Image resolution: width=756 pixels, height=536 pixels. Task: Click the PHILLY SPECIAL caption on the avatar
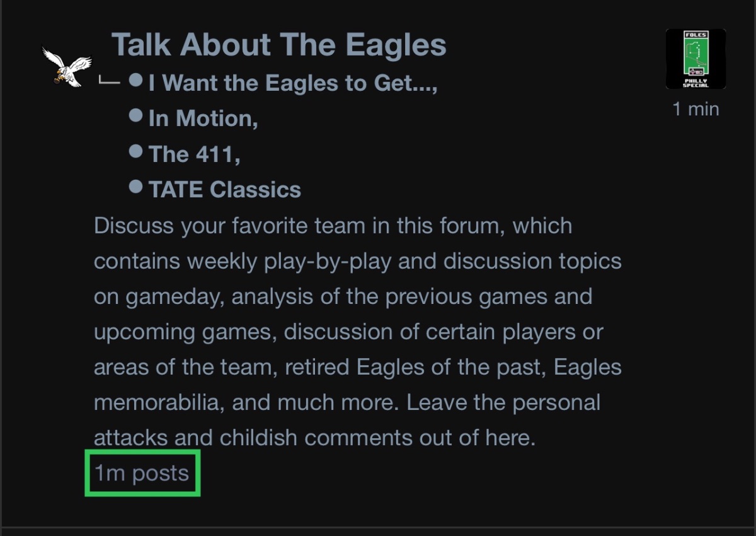(x=696, y=83)
